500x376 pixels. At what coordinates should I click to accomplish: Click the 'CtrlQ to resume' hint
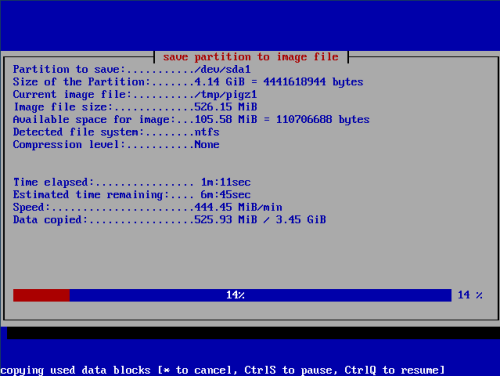(391, 370)
